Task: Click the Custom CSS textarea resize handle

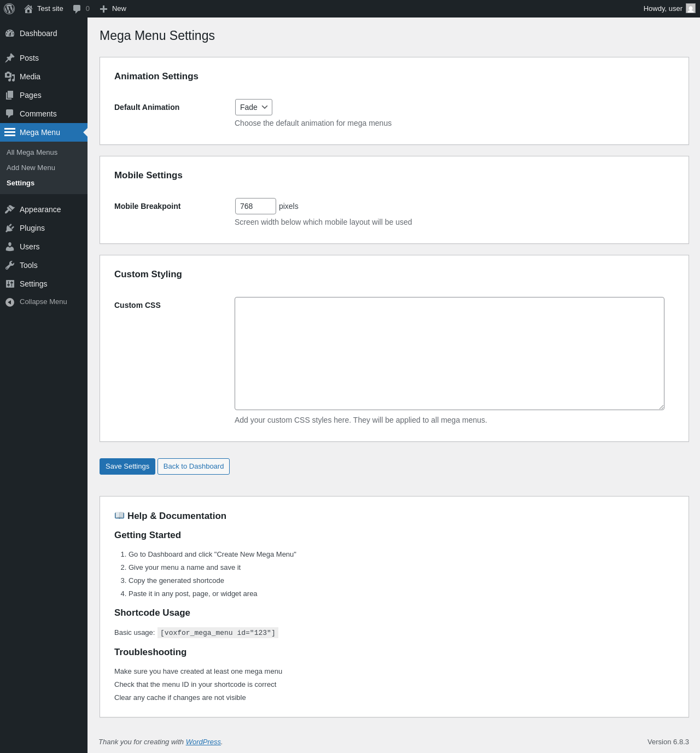Action: click(661, 407)
